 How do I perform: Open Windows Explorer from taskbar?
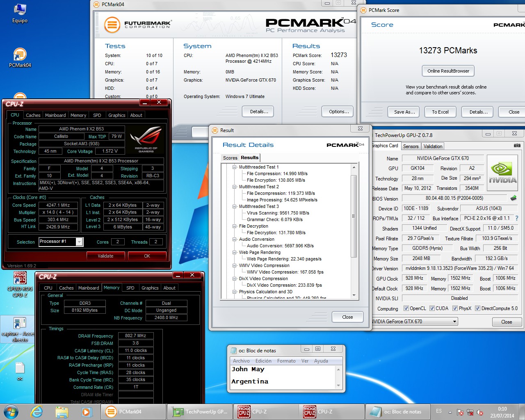coord(62,411)
